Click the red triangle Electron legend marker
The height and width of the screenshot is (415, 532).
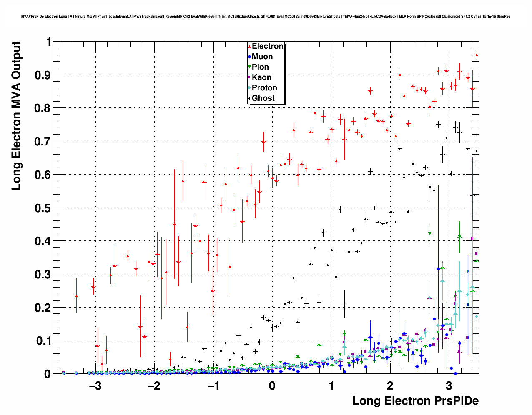(x=249, y=47)
